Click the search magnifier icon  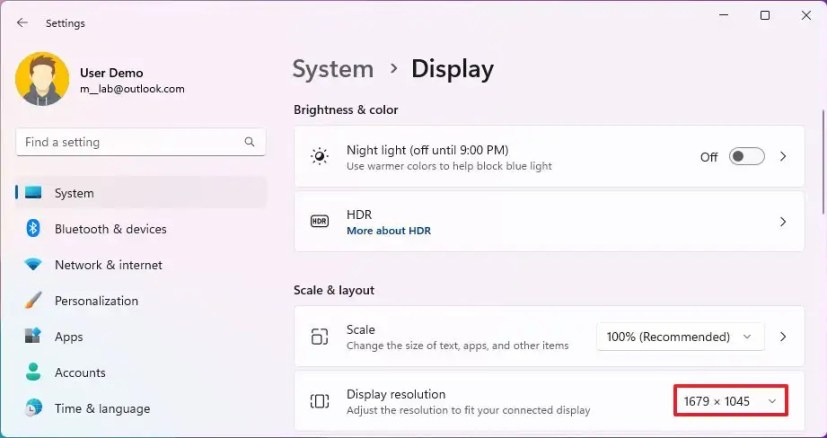click(249, 142)
